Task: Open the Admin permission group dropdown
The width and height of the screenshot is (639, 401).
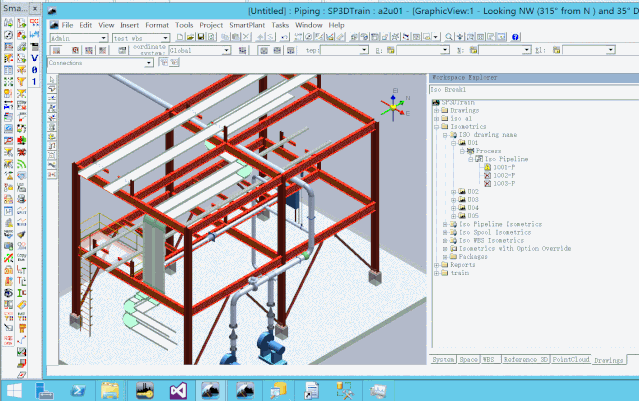Action: (104, 38)
